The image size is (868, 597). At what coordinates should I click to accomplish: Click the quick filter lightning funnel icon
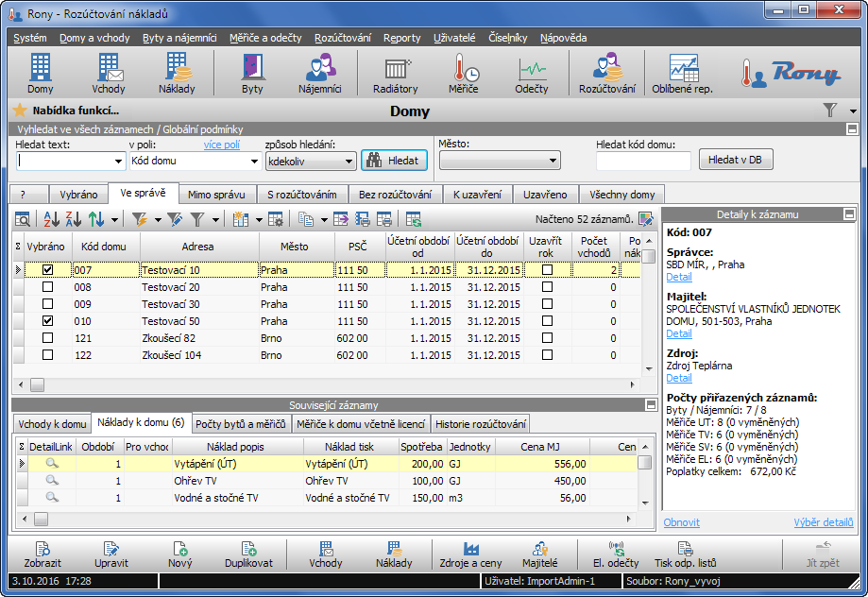tap(140, 219)
